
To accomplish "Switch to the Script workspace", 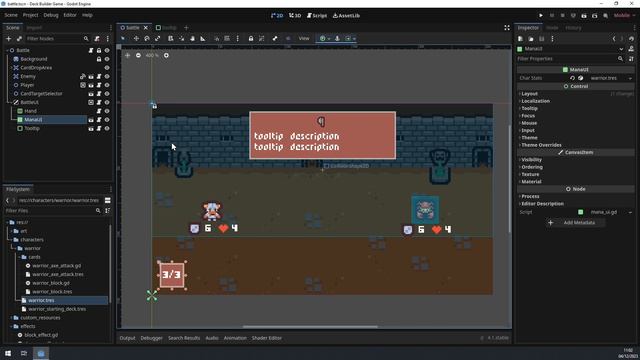I will (317, 16).
